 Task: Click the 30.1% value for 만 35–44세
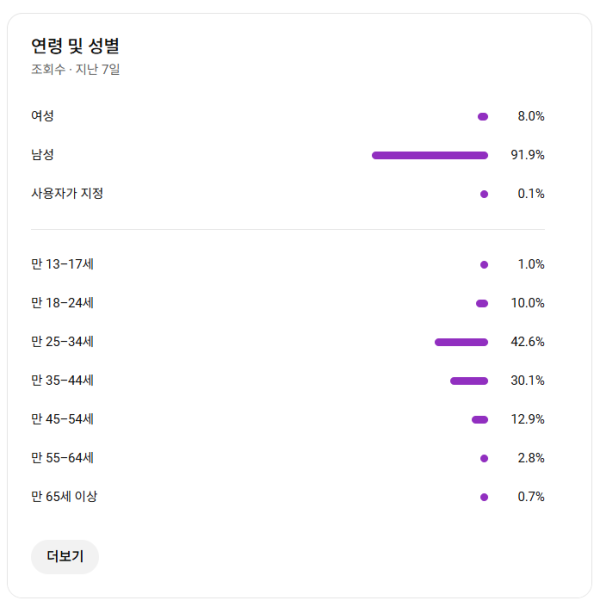527,381
